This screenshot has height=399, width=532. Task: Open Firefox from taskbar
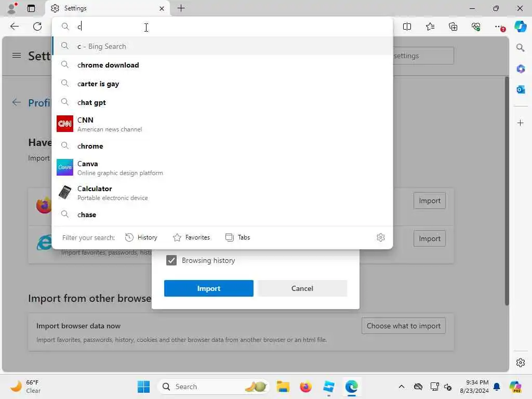click(x=305, y=387)
